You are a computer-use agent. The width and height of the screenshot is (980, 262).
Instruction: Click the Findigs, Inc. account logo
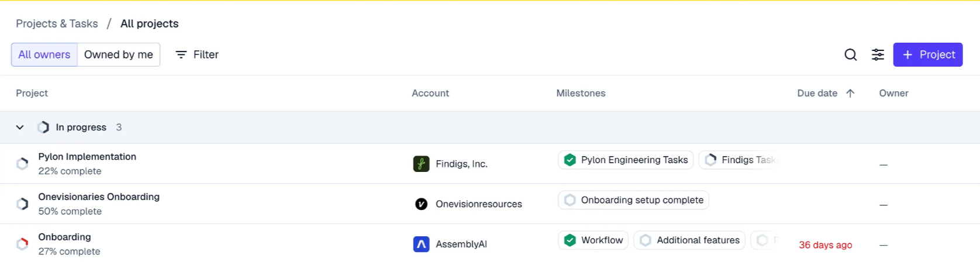point(421,164)
